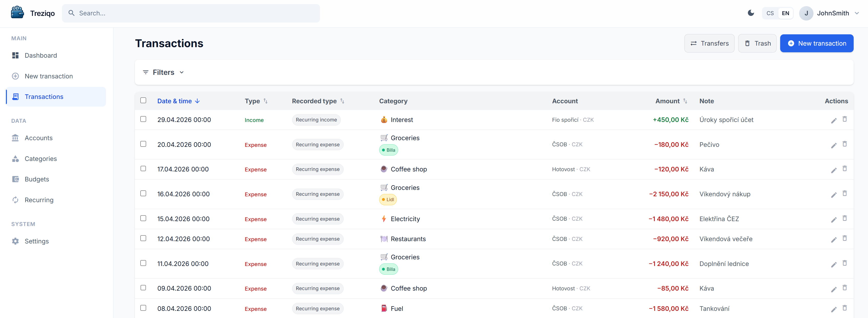
Task: Switch language to CS
Action: 770,13
